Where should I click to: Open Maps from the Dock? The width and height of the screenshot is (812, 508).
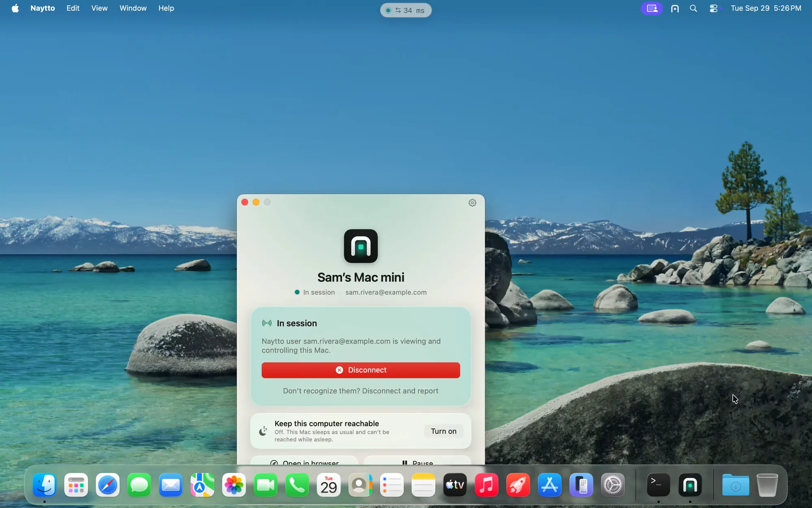tap(202, 485)
